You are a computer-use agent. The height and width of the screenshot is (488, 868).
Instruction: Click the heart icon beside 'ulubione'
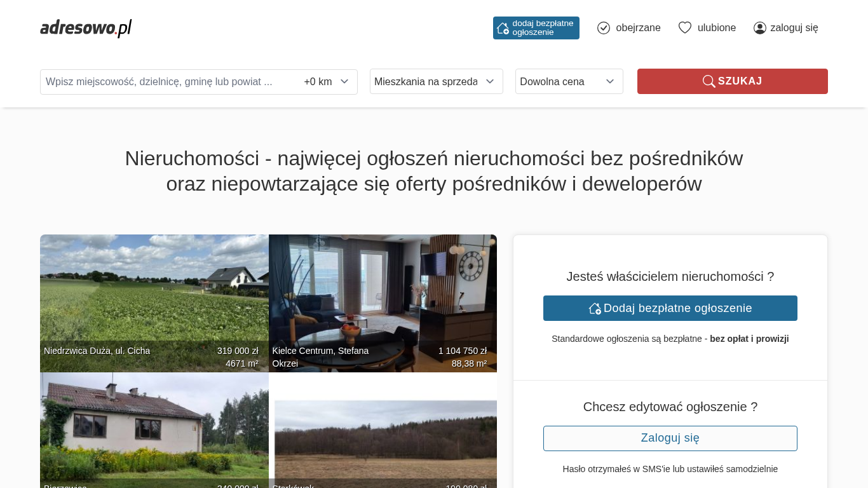[684, 28]
